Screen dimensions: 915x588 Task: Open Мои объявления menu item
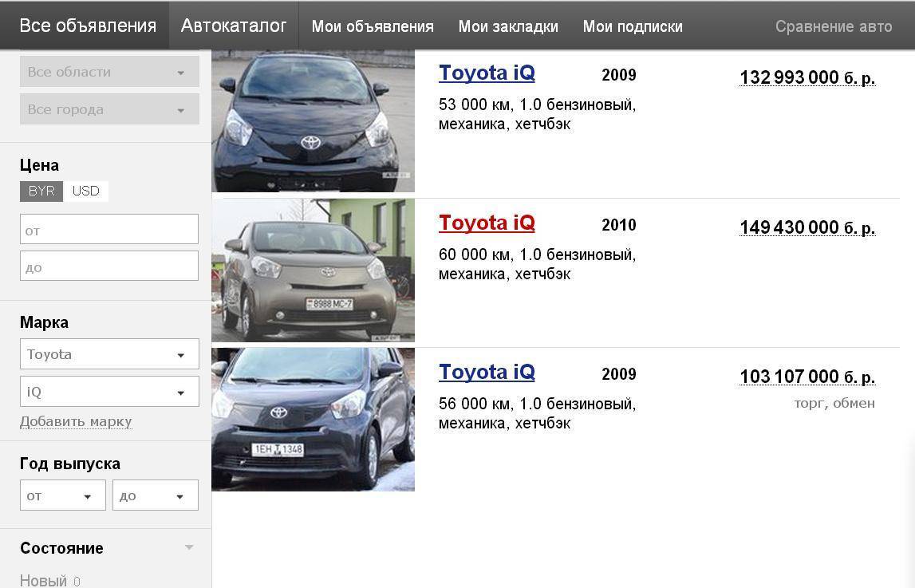pos(373,26)
